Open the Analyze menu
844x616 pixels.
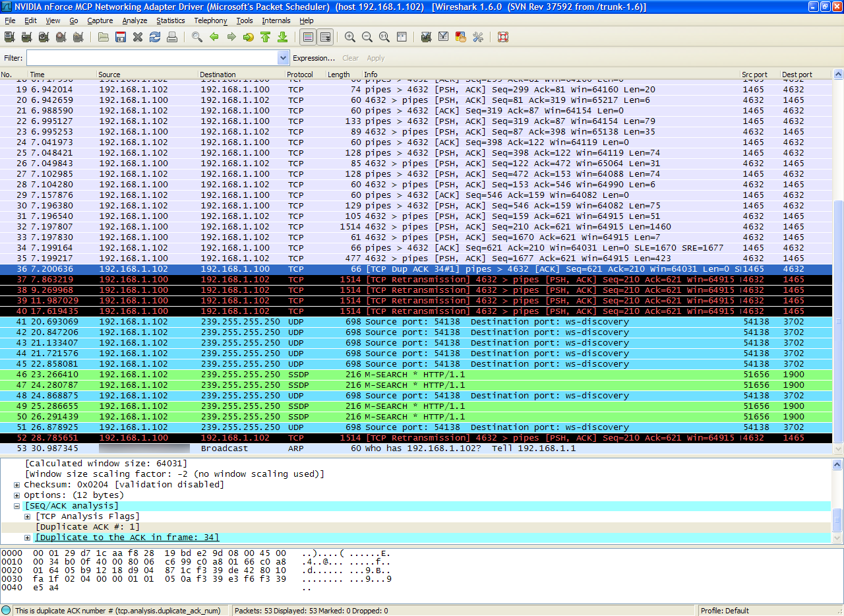135,20
